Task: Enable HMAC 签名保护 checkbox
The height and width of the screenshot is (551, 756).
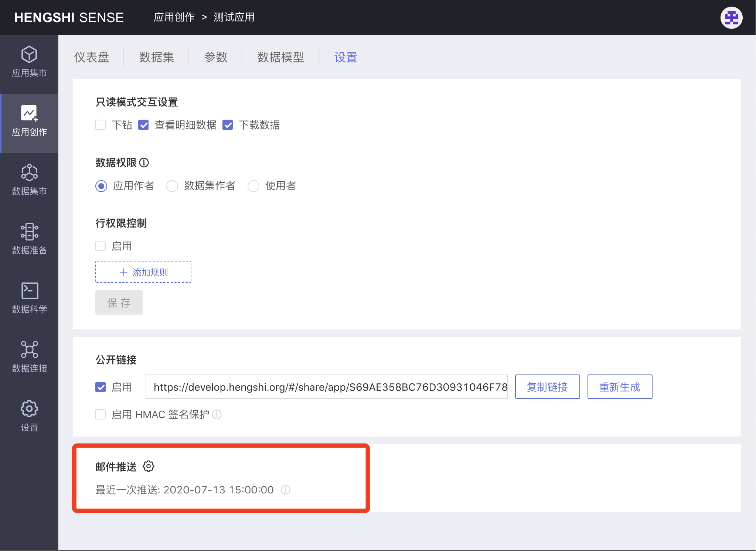Action: tap(101, 414)
